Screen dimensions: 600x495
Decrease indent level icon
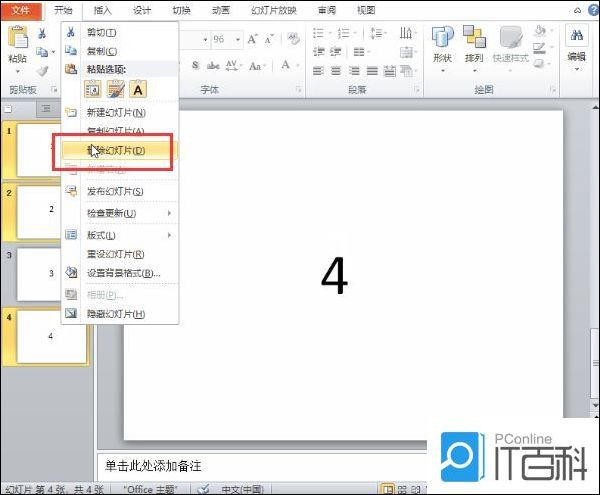(x=318, y=51)
